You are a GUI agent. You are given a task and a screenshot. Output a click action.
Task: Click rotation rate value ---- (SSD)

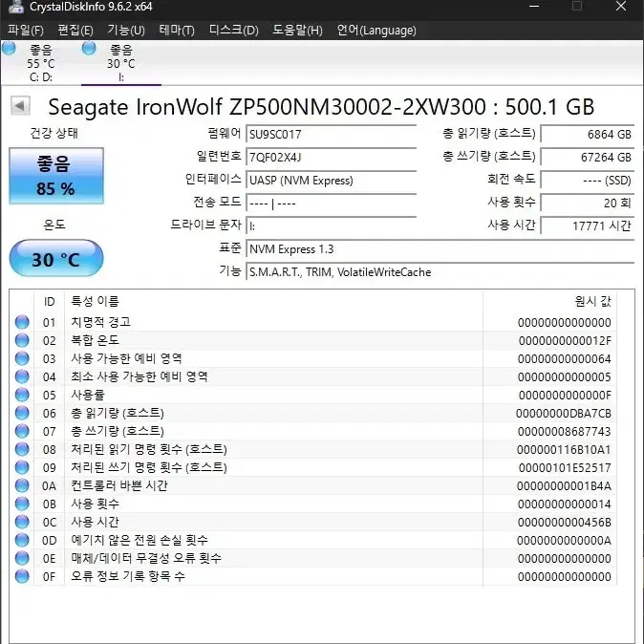coord(588,181)
